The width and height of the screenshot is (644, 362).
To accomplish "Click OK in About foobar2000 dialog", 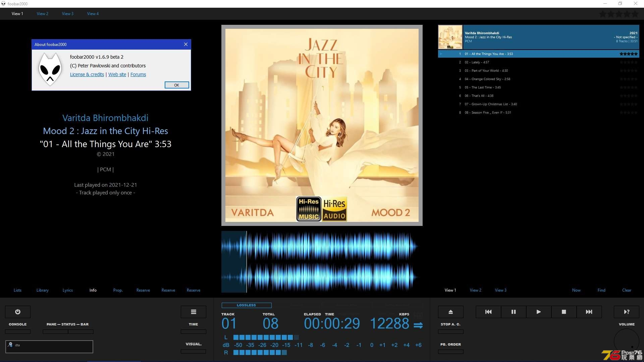I will [177, 85].
